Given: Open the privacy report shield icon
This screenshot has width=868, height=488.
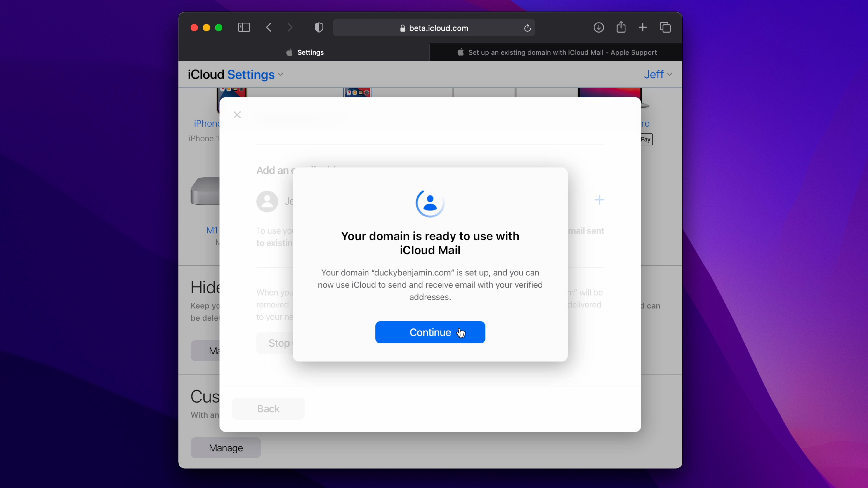Looking at the screenshot, I should pyautogui.click(x=319, y=28).
